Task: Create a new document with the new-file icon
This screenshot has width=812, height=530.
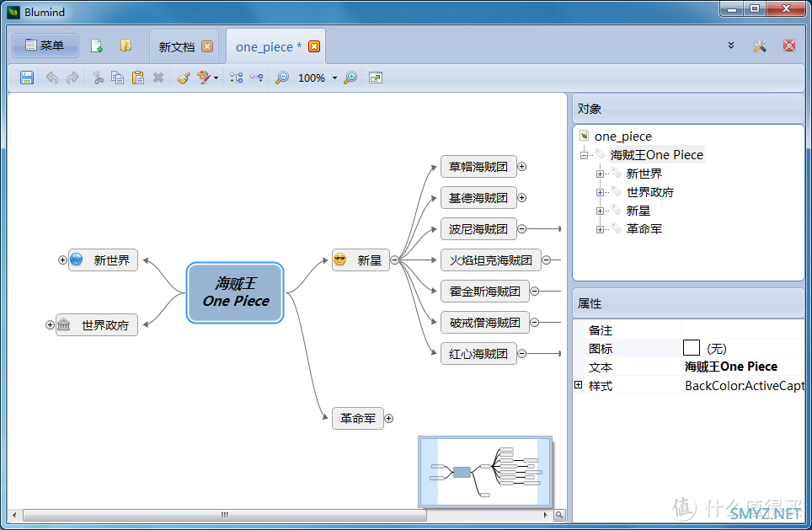Action: 96,46
